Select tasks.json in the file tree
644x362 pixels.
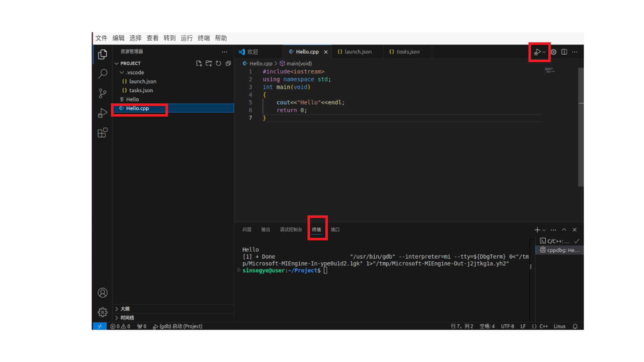pos(141,90)
